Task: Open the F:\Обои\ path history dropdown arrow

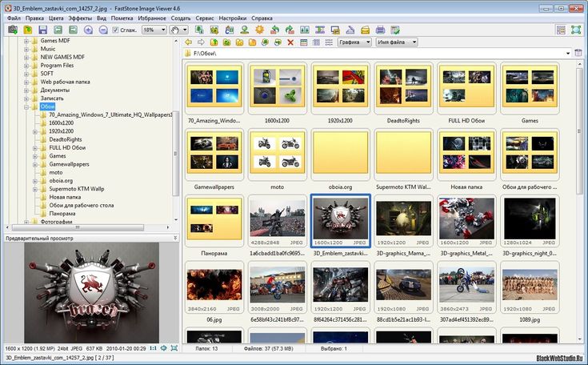Action: click(x=568, y=54)
